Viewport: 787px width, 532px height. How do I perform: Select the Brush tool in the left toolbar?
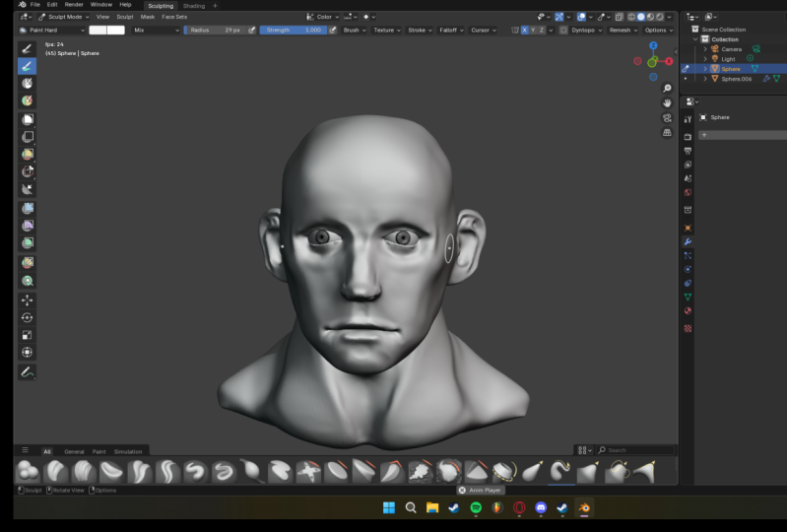[28, 48]
